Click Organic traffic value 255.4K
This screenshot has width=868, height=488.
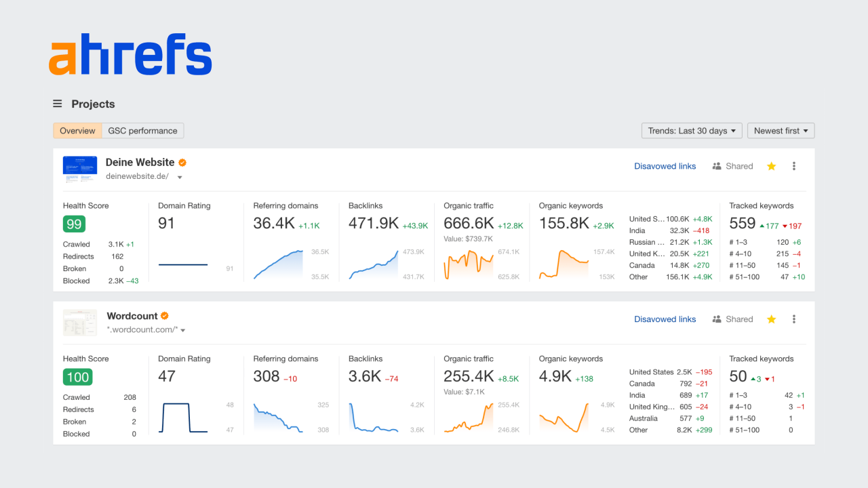[x=469, y=376]
